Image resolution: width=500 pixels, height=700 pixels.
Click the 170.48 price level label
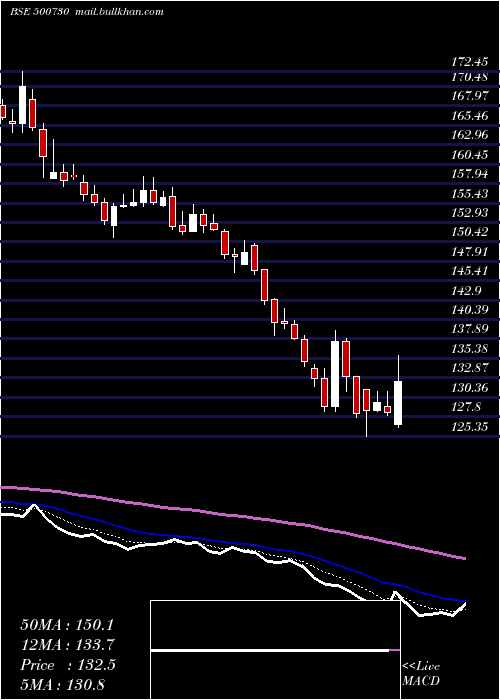[469, 77]
